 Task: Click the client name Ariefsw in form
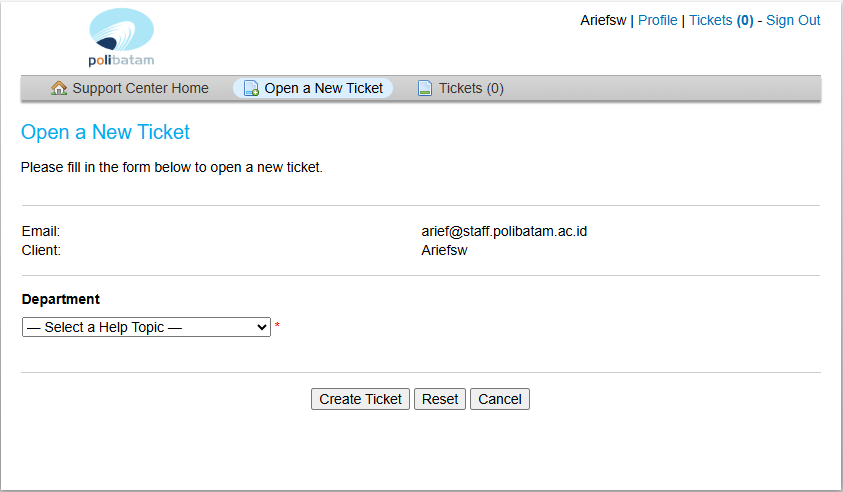coord(445,250)
